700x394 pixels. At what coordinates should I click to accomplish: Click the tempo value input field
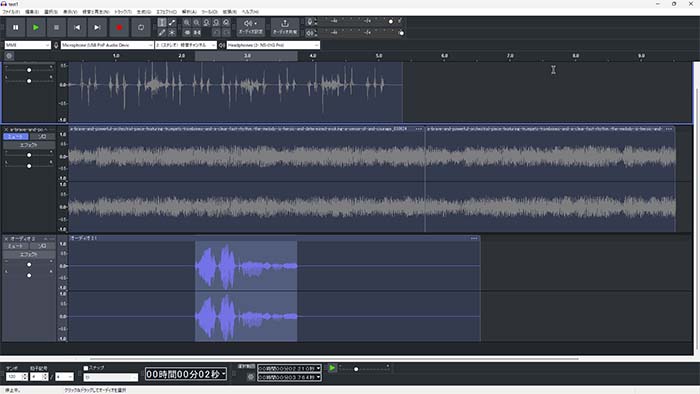coord(13,377)
